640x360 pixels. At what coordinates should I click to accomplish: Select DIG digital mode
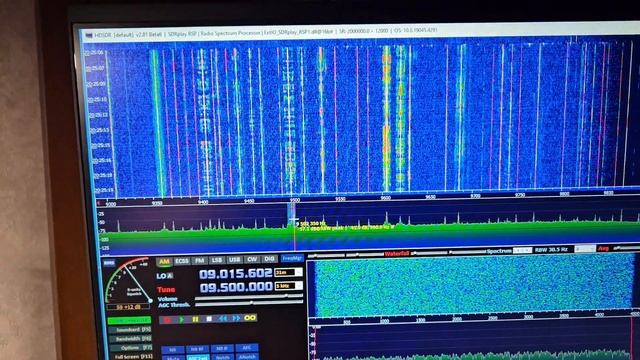(269, 259)
